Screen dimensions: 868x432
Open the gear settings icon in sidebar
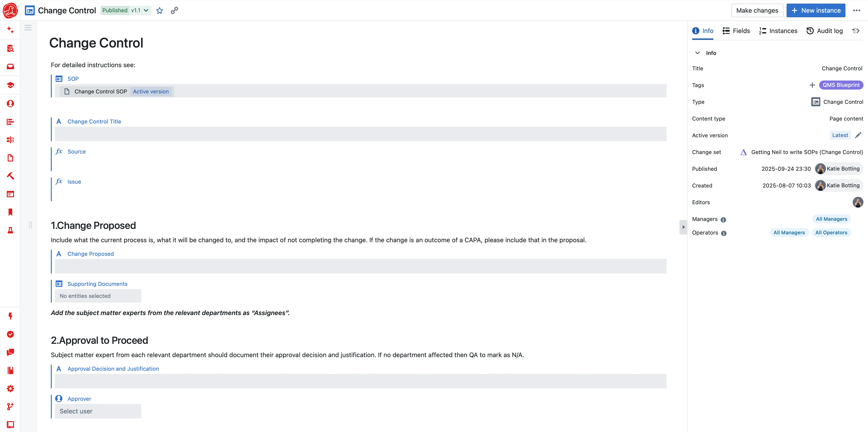pos(10,389)
